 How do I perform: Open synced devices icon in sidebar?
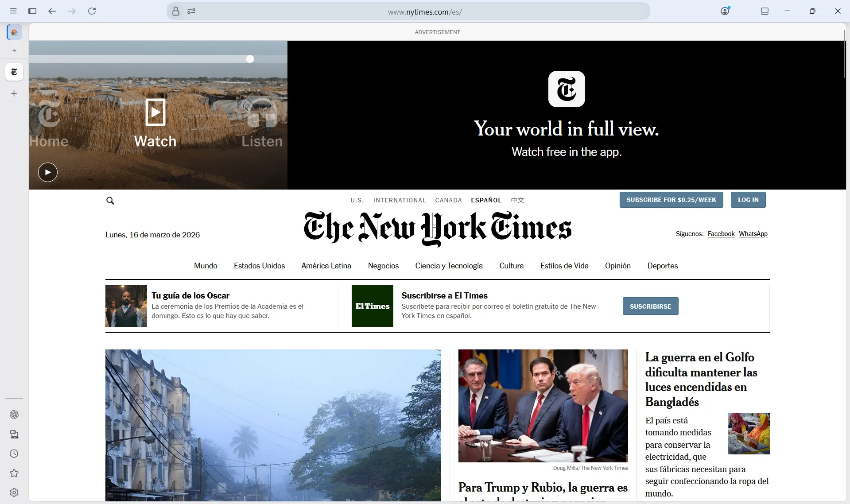tap(14, 434)
